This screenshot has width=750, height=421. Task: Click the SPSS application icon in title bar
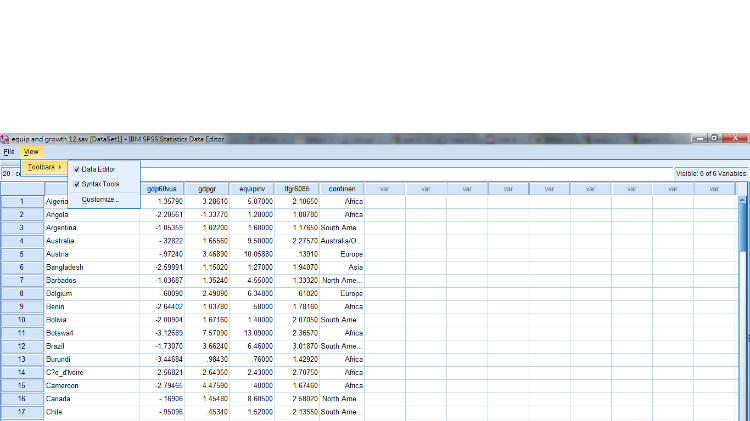[x=4, y=137]
